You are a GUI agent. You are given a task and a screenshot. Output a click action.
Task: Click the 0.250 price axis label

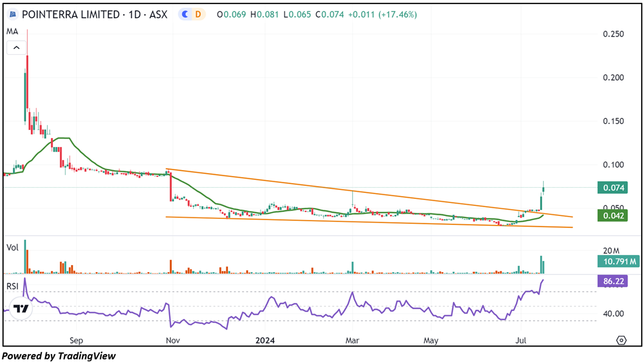tap(613, 34)
